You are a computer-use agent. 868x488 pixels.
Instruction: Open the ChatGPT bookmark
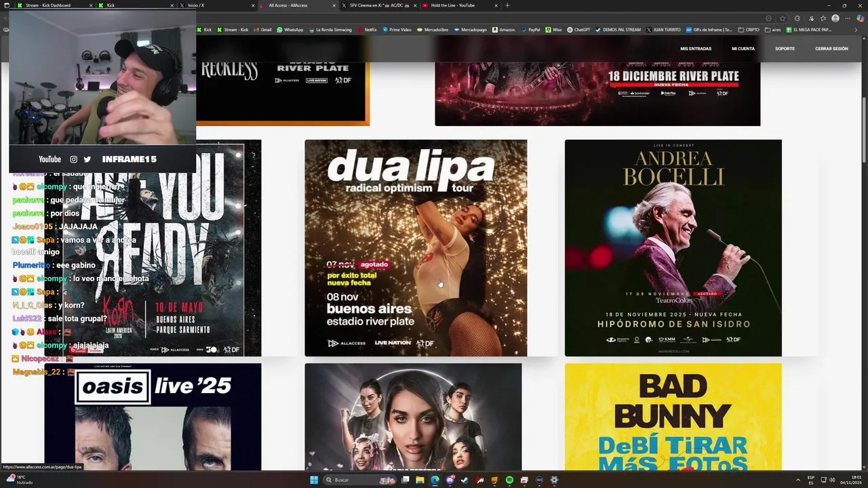[x=578, y=30]
